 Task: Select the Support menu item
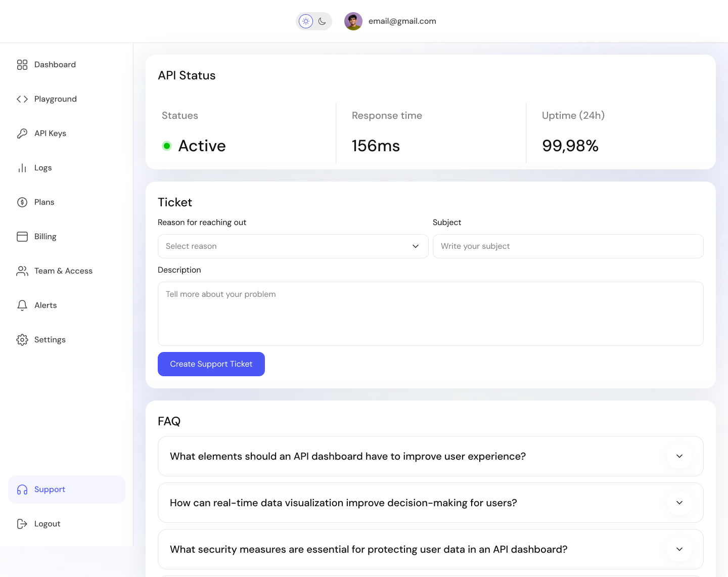pyautogui.click(x=50, y=490)
